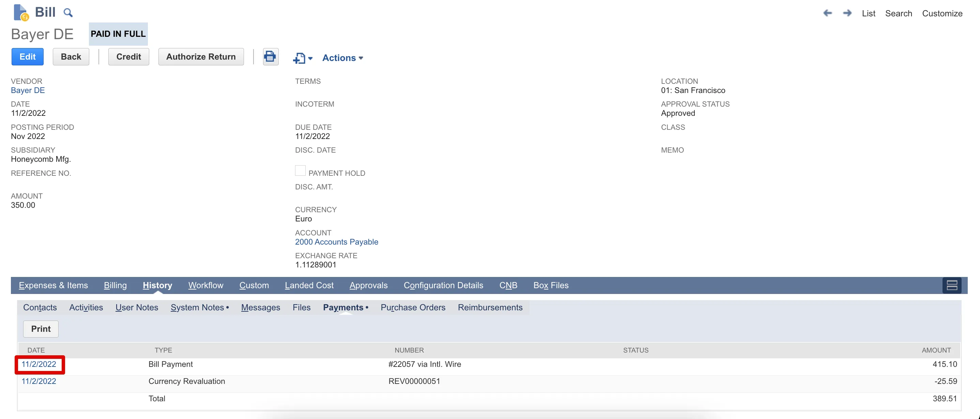Select the System Notes subtab

[x=200, y=307]
